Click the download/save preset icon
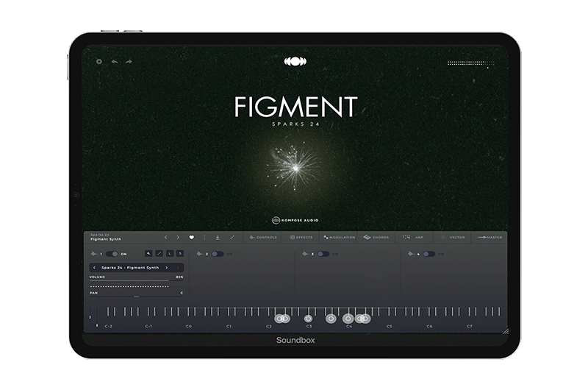The width and height of the screenshot is (588, 390). pos(218,237)
